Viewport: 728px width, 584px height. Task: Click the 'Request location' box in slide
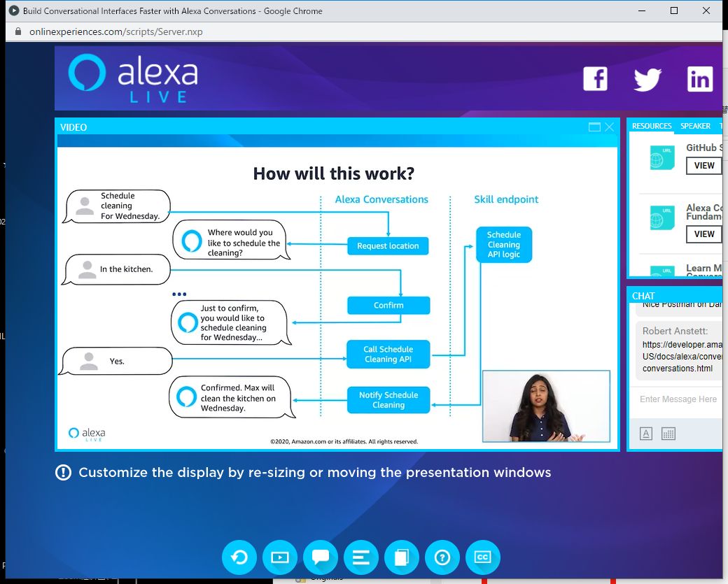388,246
